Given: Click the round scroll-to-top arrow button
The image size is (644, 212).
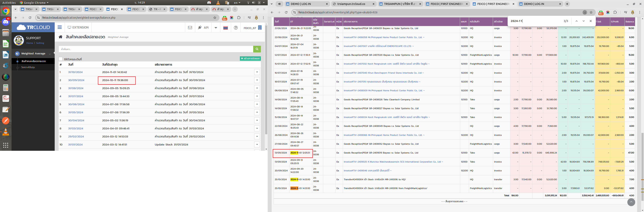Looking at the screenshot, I should [631, 202].
